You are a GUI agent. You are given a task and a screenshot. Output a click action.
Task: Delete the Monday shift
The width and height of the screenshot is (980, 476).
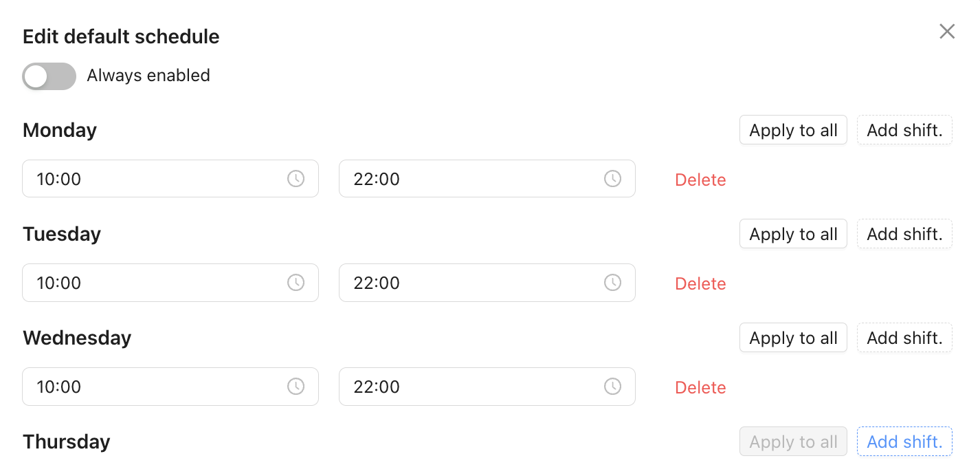pyautogui.click(x=700, y=180)
